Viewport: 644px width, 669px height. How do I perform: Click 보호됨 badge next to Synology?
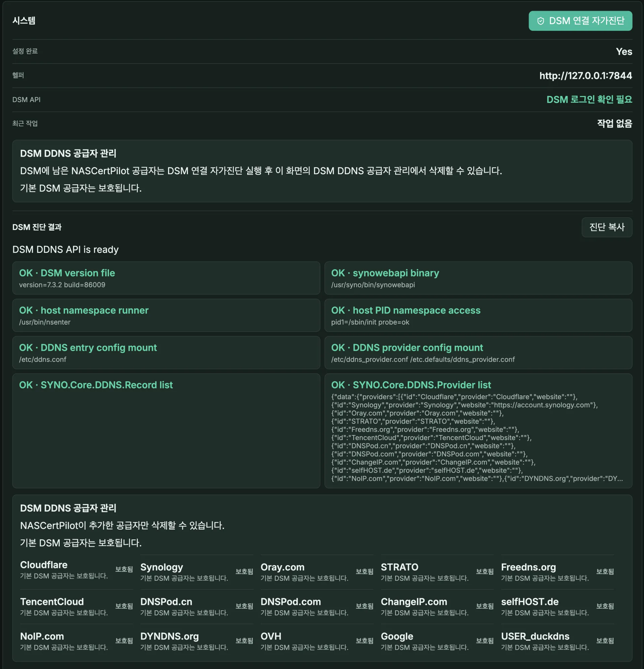coord(244,572)
